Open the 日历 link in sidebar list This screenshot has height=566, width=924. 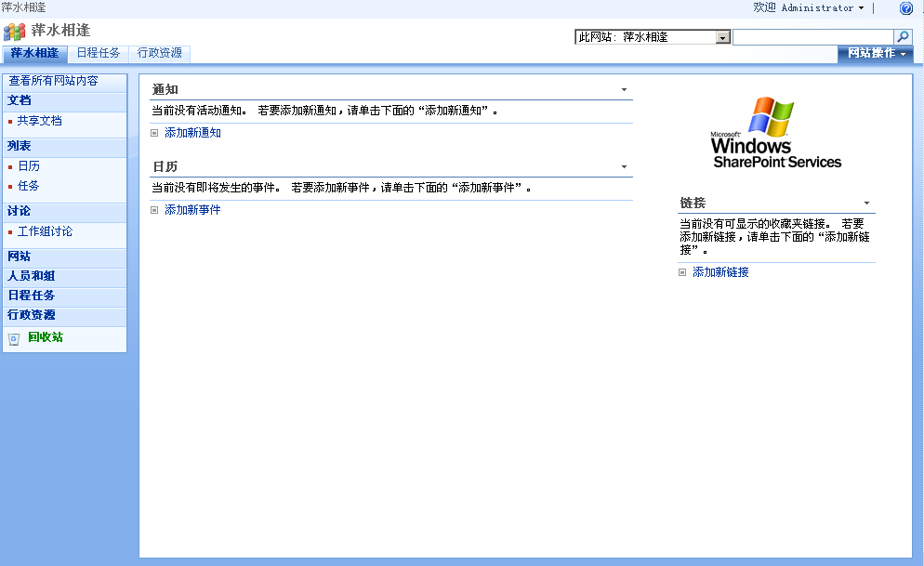coord(29,166)
